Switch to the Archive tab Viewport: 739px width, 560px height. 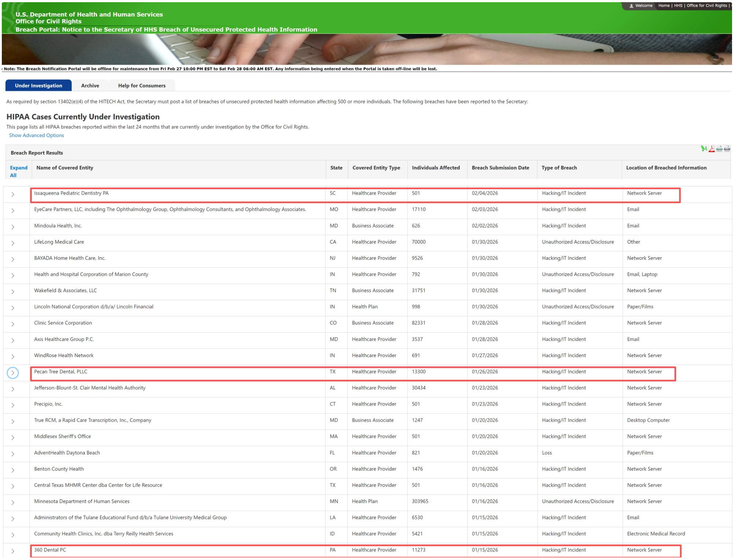(x=90, y=86)
